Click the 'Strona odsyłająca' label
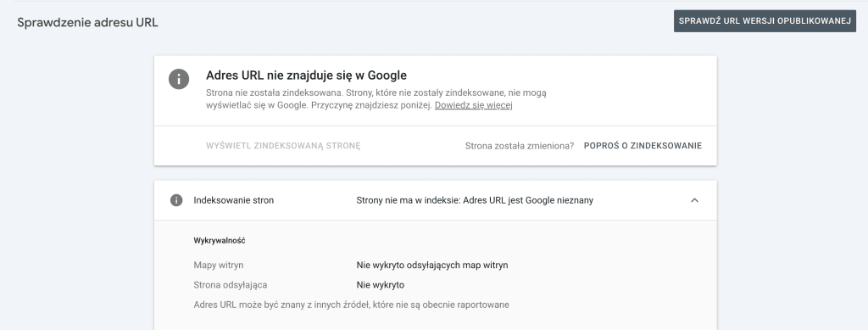Screen dimensions: 868x330 (231, 285)
